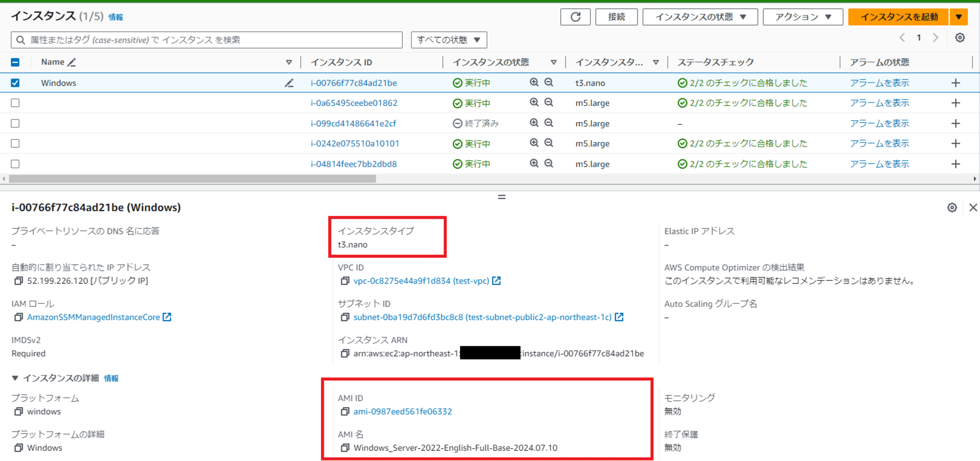980x461 pixels.
Task: Select checkbox for i-0242e075510a10101
Action: point(15,144)
